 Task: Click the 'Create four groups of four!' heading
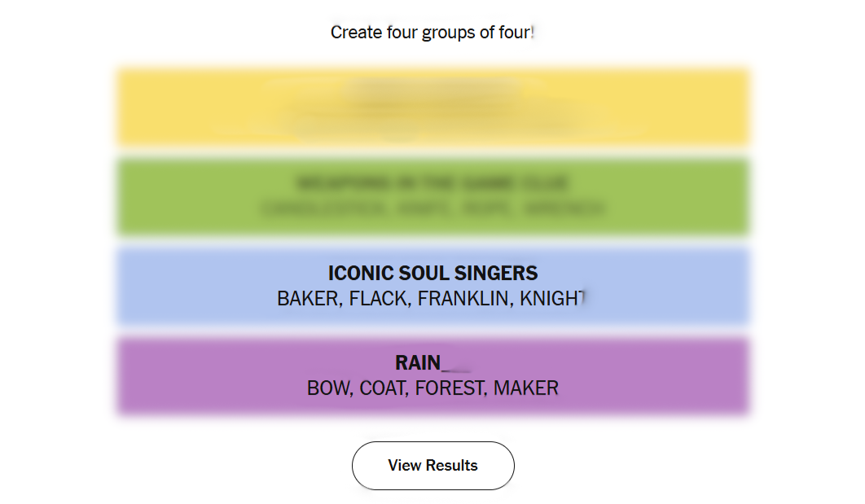click(x=432, y=33)
